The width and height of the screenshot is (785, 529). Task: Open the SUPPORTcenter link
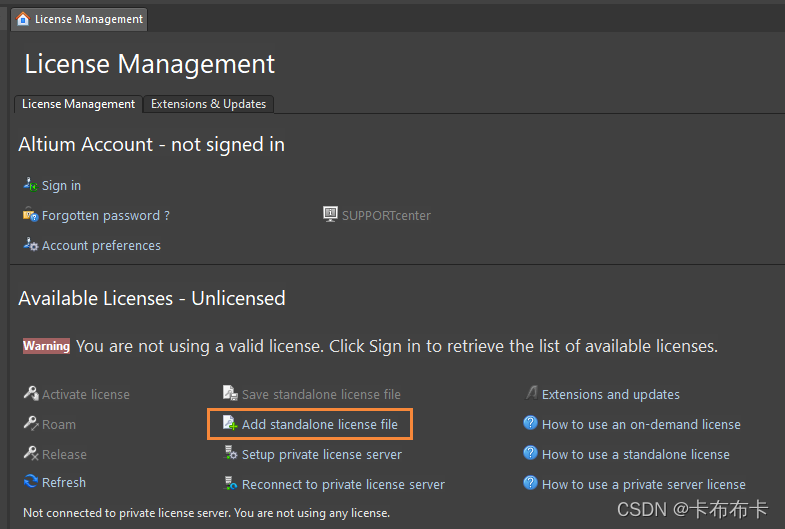[386, 216]
